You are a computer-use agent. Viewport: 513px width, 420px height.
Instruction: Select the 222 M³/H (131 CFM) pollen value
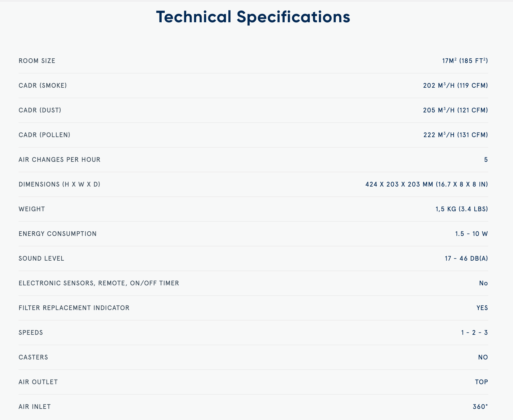coord(456,135)
